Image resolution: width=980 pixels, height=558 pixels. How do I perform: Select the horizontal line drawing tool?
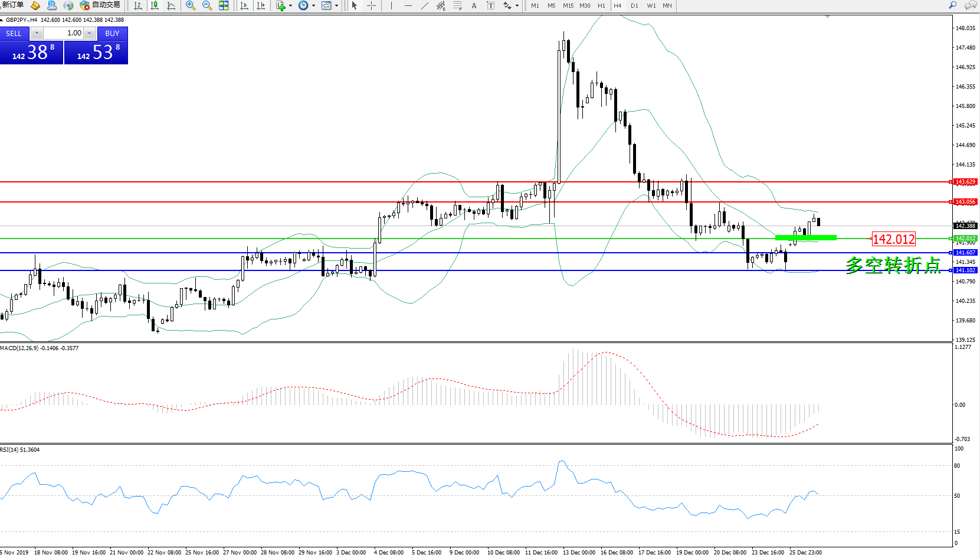click(x=408, y=5)
